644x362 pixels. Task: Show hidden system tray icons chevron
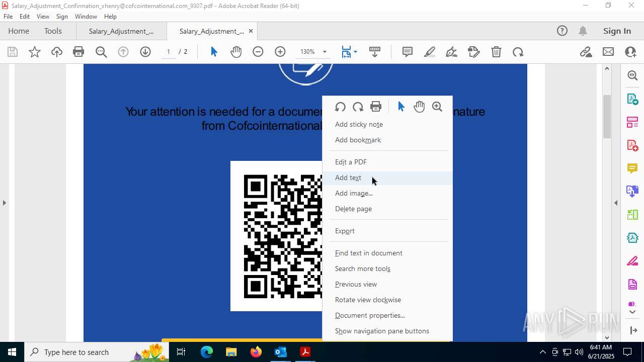542,352
